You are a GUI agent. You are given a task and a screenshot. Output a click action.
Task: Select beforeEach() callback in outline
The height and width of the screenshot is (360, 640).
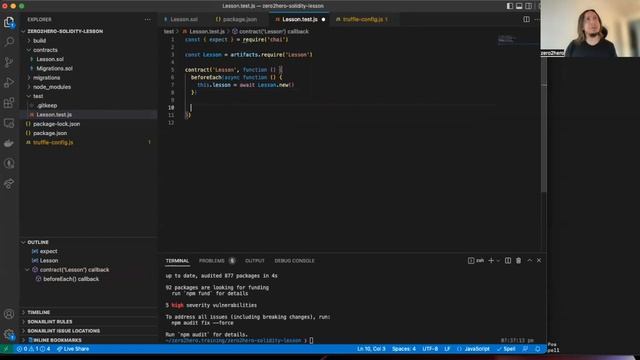click(x=71, y=279)
